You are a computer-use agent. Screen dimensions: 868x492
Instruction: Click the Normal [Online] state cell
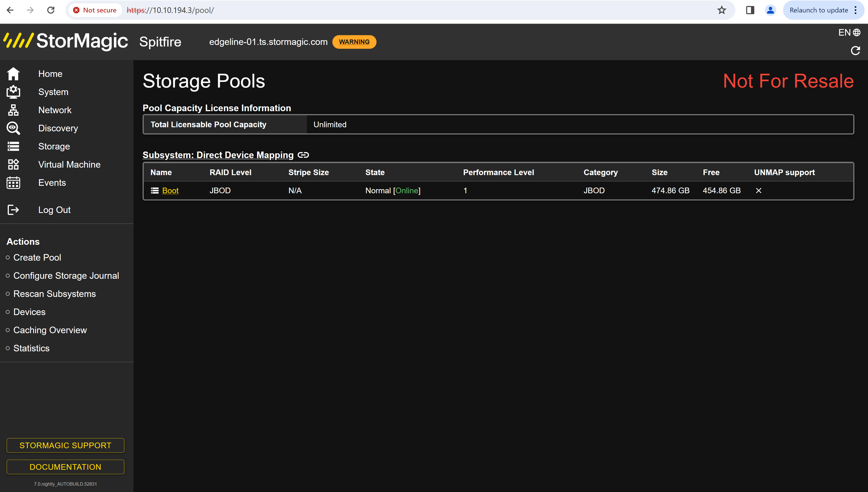(393, 191)
